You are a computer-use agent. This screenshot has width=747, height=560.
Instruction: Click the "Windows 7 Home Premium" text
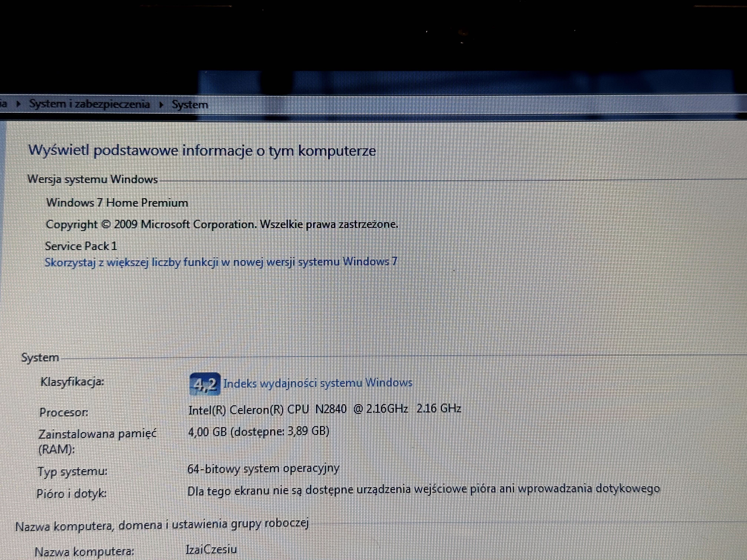(x=117, y=203)
